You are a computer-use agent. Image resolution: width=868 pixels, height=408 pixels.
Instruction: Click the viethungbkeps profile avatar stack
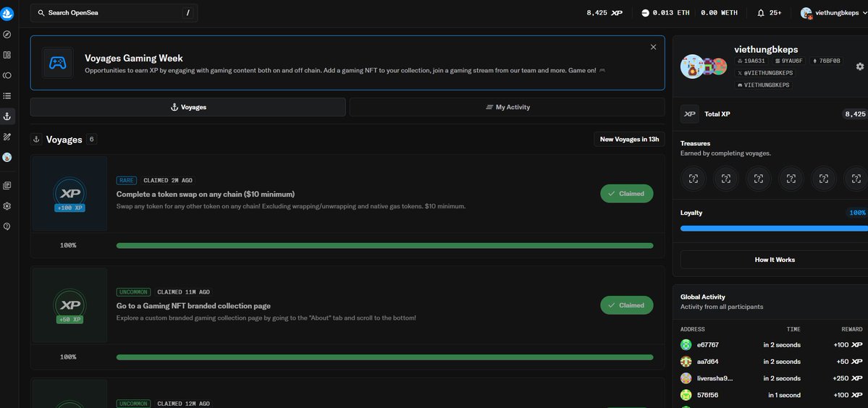coord(703,67)
